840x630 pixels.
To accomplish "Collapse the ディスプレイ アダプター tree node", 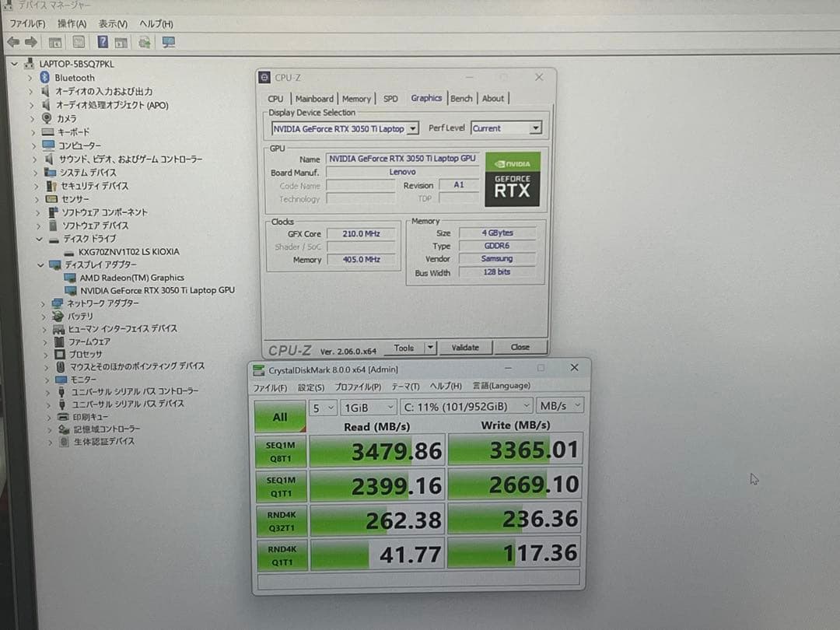I will [40, 264].
